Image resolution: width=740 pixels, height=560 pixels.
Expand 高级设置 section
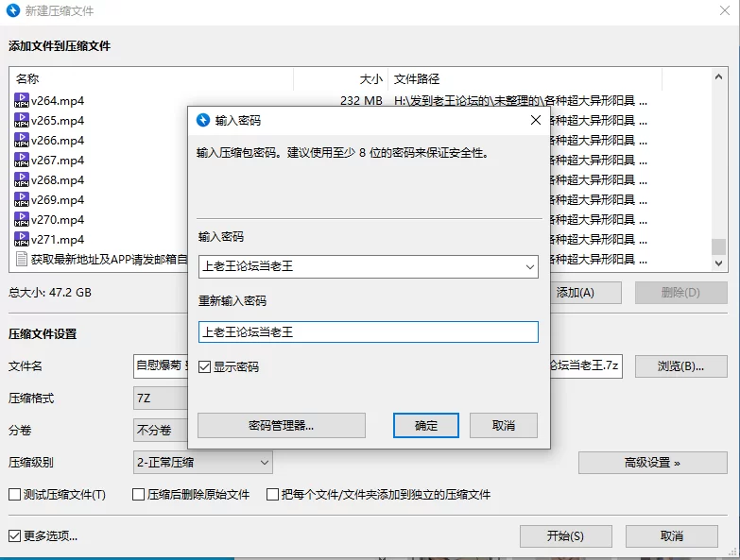[653, 463]
